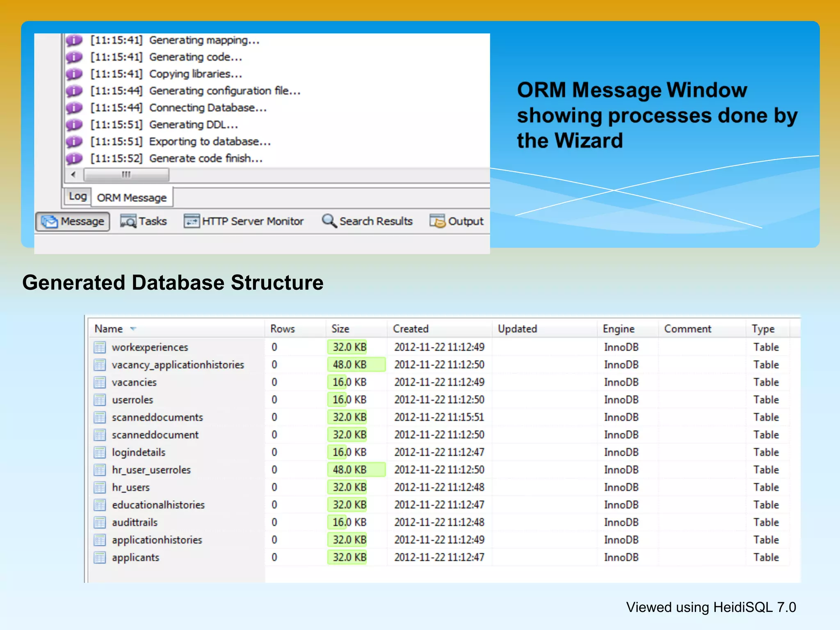Select the scanneddocument table name

coord(155,435)
